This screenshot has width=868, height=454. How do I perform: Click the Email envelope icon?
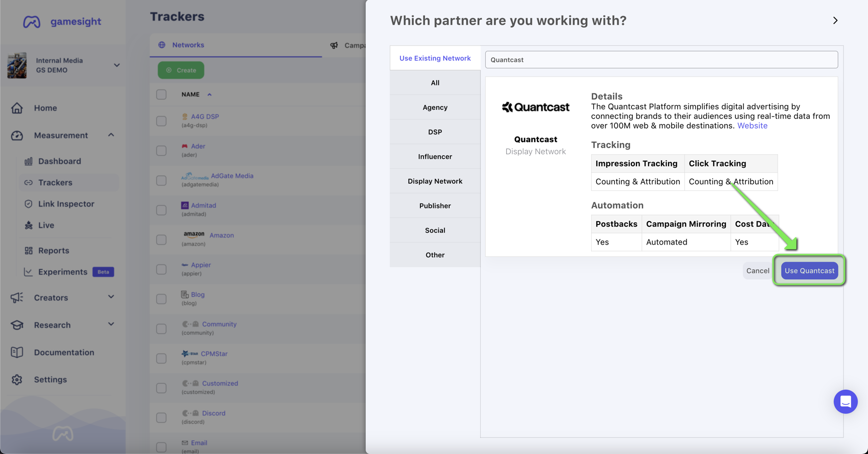click(x=185, y=443)
